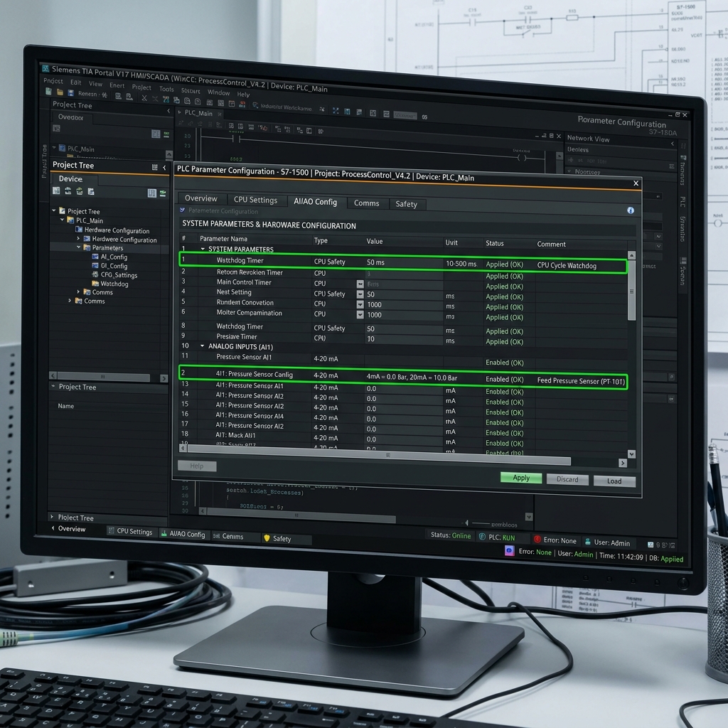Open the Safety tab in dialog
The height and width of the screenshot is (728, 728).
pyautogui.click(x=406, y=204)
